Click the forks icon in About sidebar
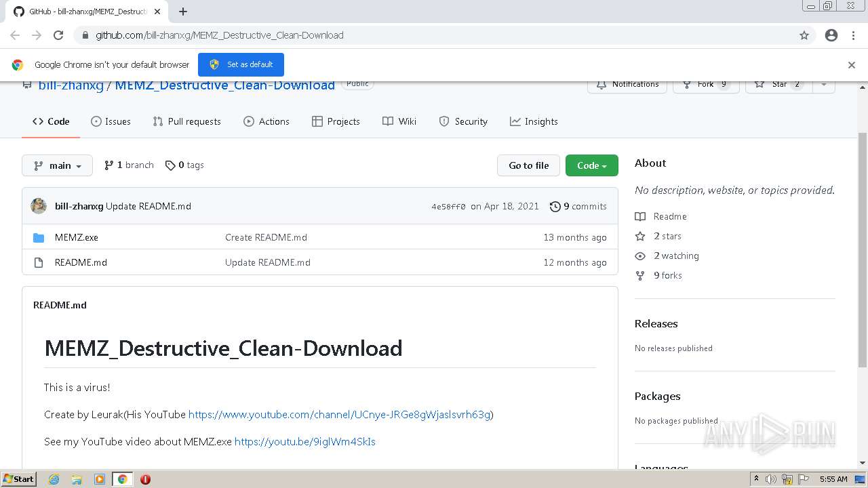Image resolution: width=868 pixels, height=488 pixels. (640, 276)
